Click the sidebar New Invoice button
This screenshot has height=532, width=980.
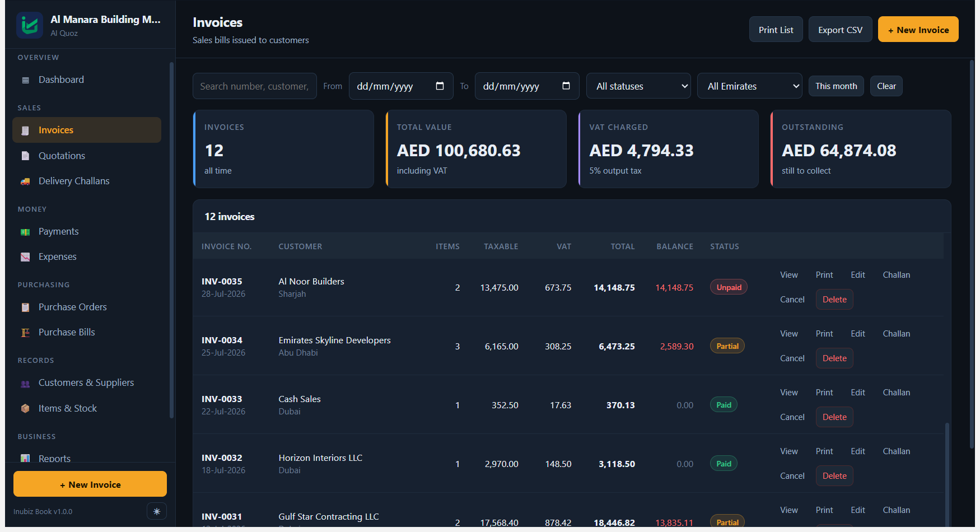point(90,484)
